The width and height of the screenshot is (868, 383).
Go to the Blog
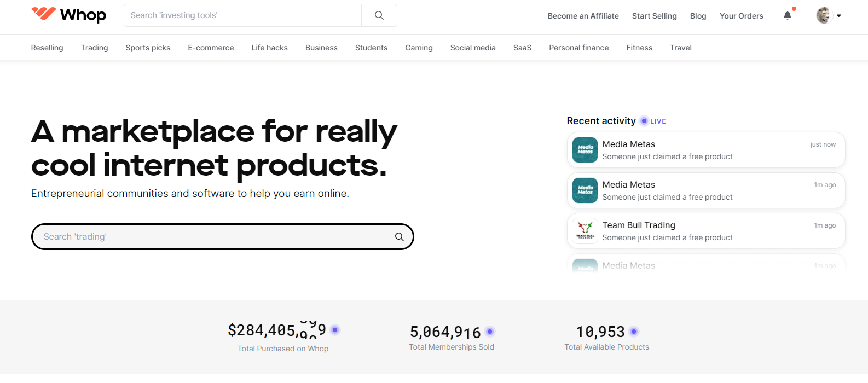click(698, 16)
